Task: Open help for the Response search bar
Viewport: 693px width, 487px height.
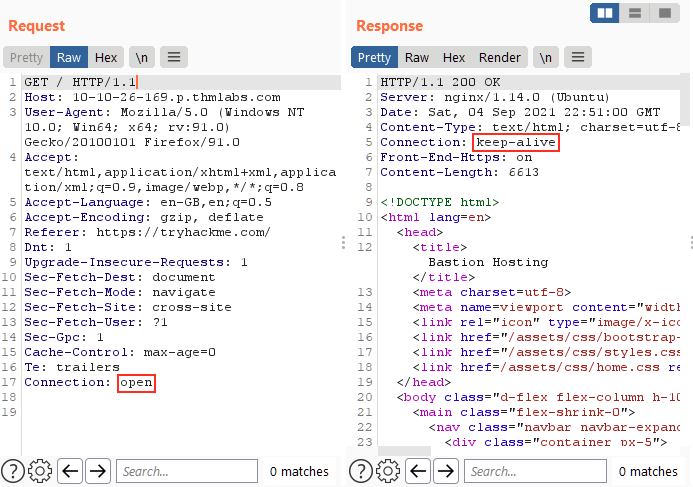Action: [x=361, y=471]
